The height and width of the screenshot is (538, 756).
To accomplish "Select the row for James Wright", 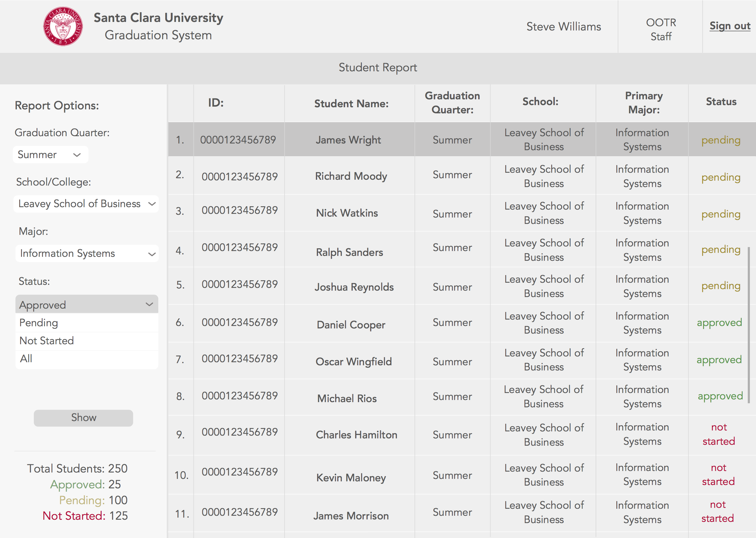I will pos(348,140).
